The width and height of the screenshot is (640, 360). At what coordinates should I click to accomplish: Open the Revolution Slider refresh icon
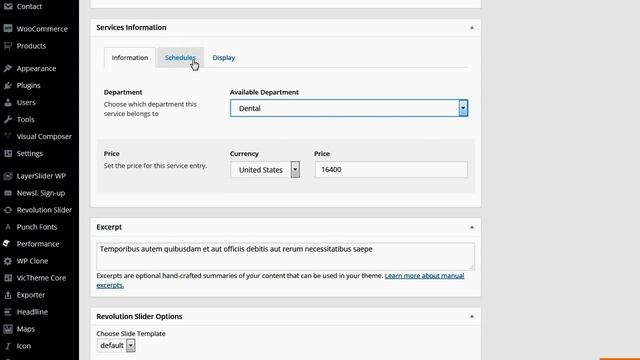click(x=8, y=210)
